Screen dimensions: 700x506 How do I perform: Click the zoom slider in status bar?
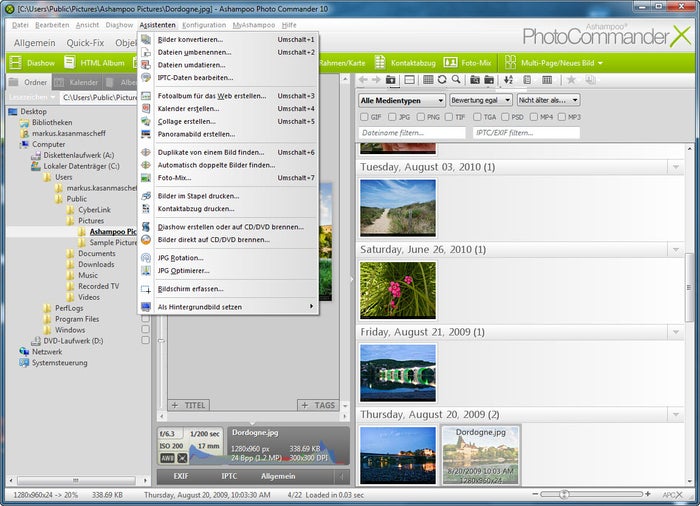(x=565, y=494)
